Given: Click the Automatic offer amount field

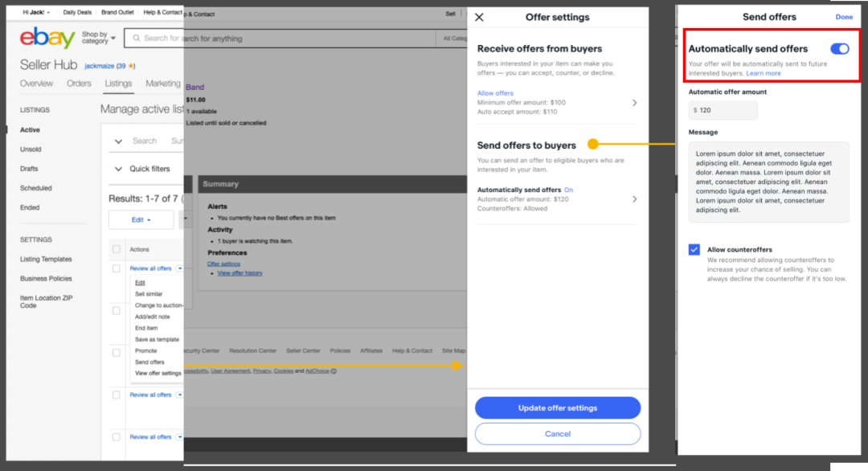Looking at the screenshot, I should point(723,110).
